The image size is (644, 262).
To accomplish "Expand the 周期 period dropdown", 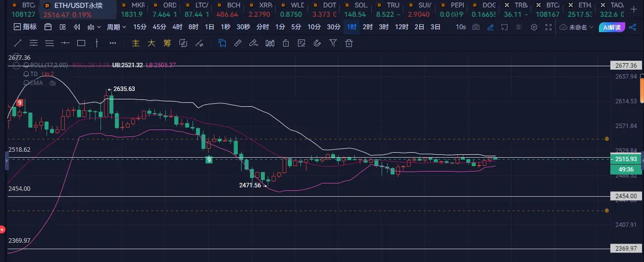I will [x=116, y=27].
